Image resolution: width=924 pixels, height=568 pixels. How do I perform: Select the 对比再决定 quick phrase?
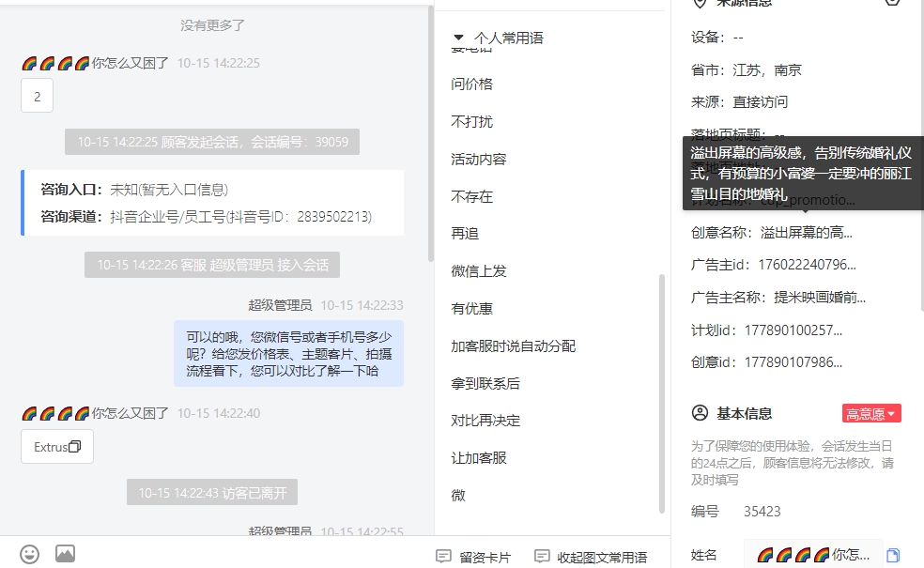pyautogui.click(x=485, y=421)
